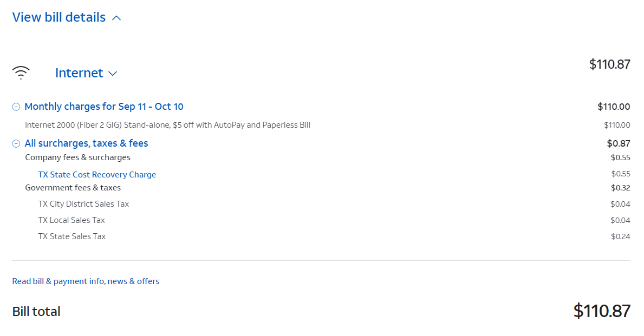Viewport: 644px width, 336px height.
Task: Open Read bill & payment info link
Action: 86,281
